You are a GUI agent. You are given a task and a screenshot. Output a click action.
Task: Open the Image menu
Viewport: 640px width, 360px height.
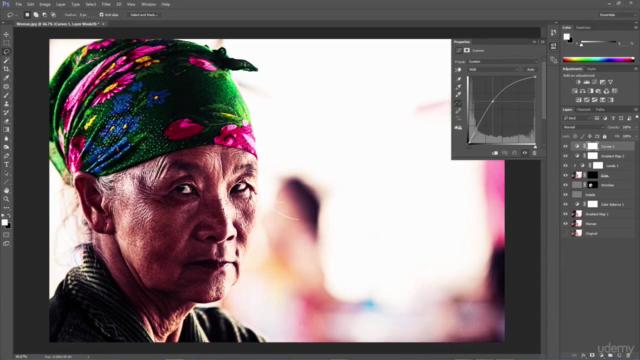(x=44, y=4)
